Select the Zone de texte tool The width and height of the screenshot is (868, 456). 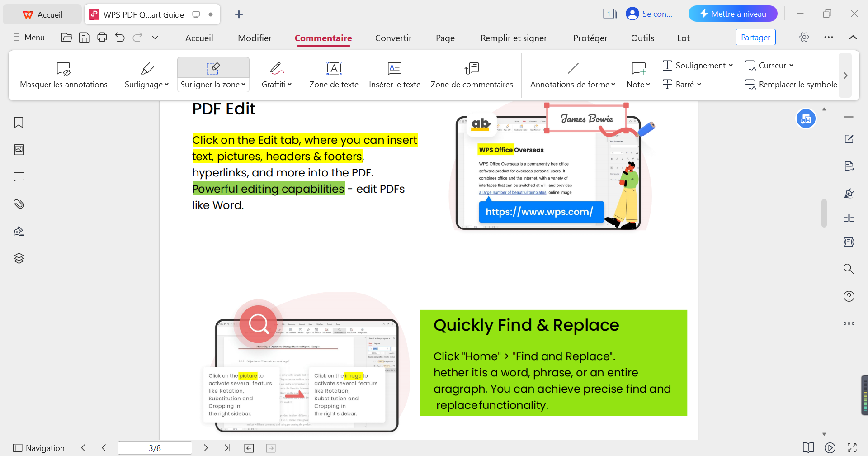(334, 75)
